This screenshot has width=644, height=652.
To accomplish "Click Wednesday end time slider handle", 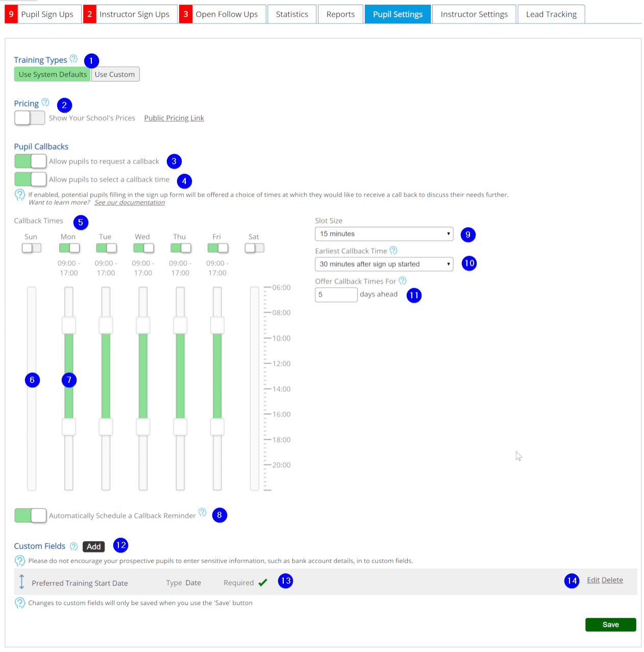I will point(143,427).
